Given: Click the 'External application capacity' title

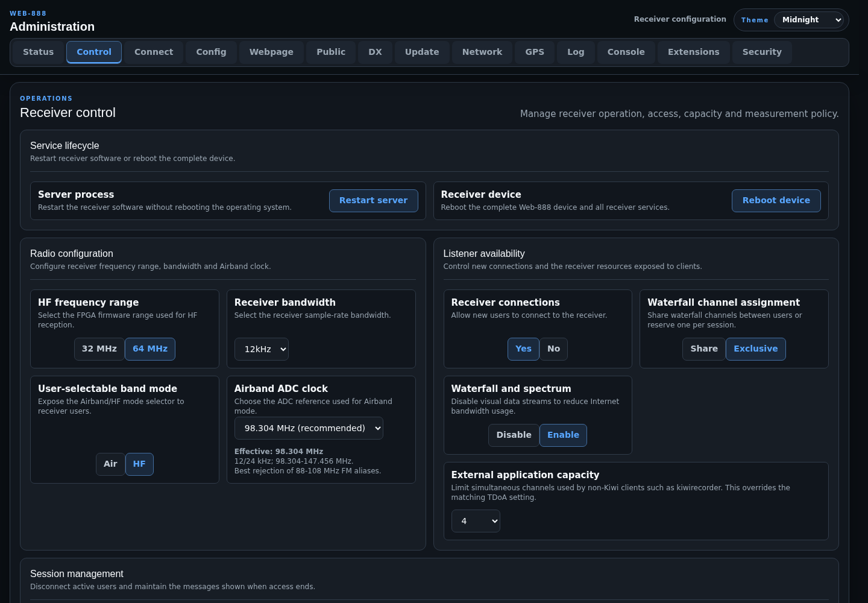Looking at the screenshot, I should (x=525, y=475).
